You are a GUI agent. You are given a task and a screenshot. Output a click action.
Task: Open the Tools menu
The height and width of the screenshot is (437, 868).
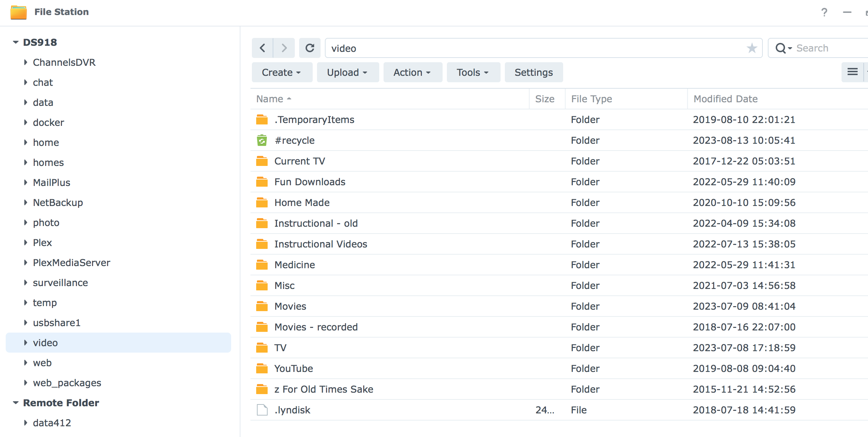click(473, 72)
